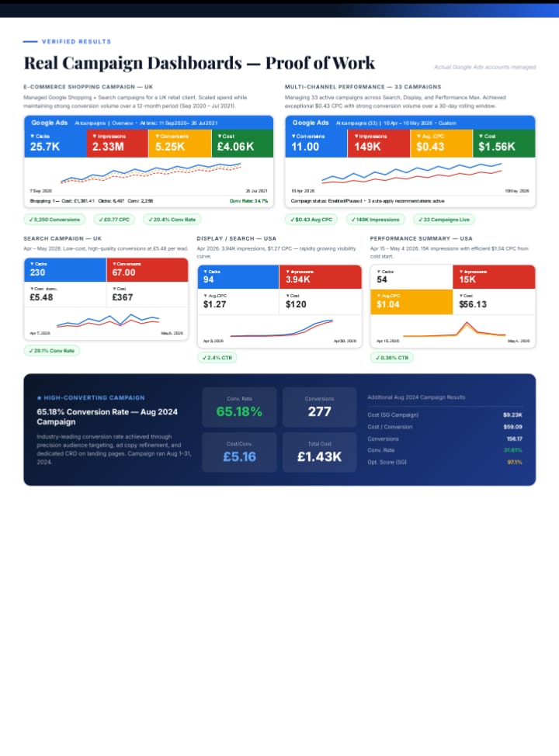Click the green 'Conv Rate: 34.7%' text

coord(248,201)
